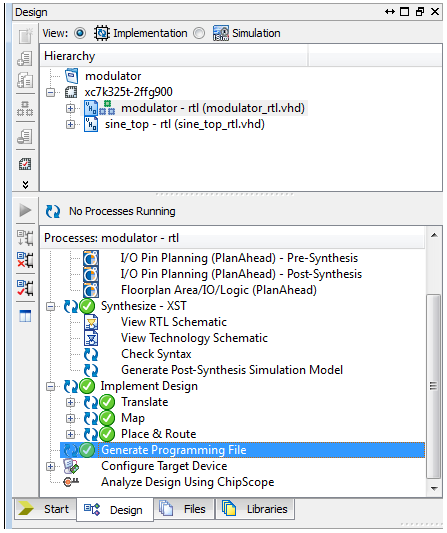447x533 pixels.
Task: Expand the modulator - rtl hierarchy node
Action: (70, 108)
